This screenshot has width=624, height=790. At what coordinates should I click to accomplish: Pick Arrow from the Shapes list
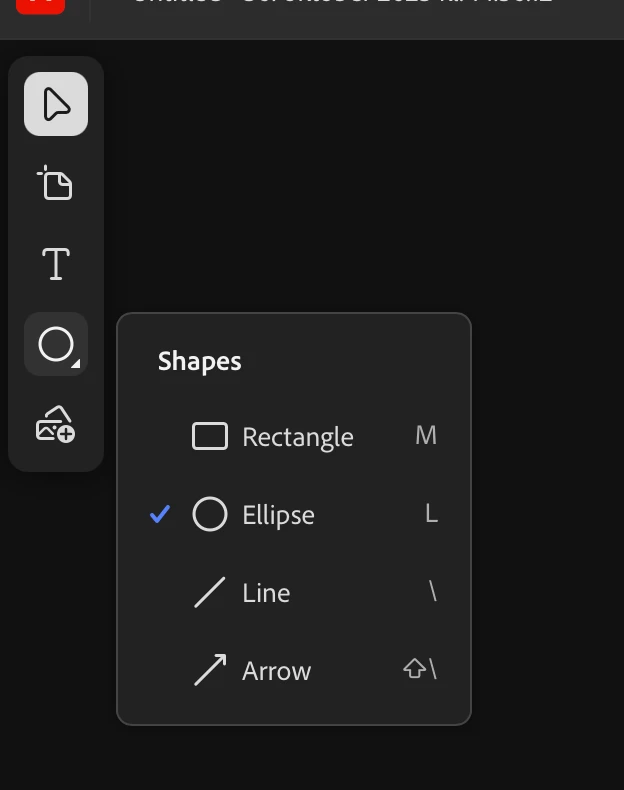click(x=276, y=671)
